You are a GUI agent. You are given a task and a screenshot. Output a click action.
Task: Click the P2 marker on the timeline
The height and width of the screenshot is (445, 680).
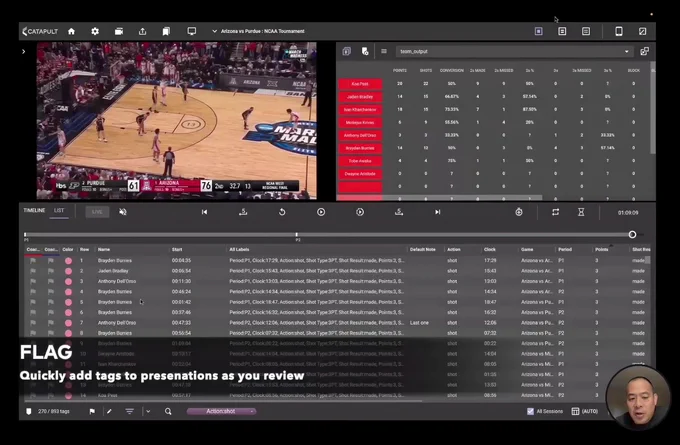click(x=297, y=237)
